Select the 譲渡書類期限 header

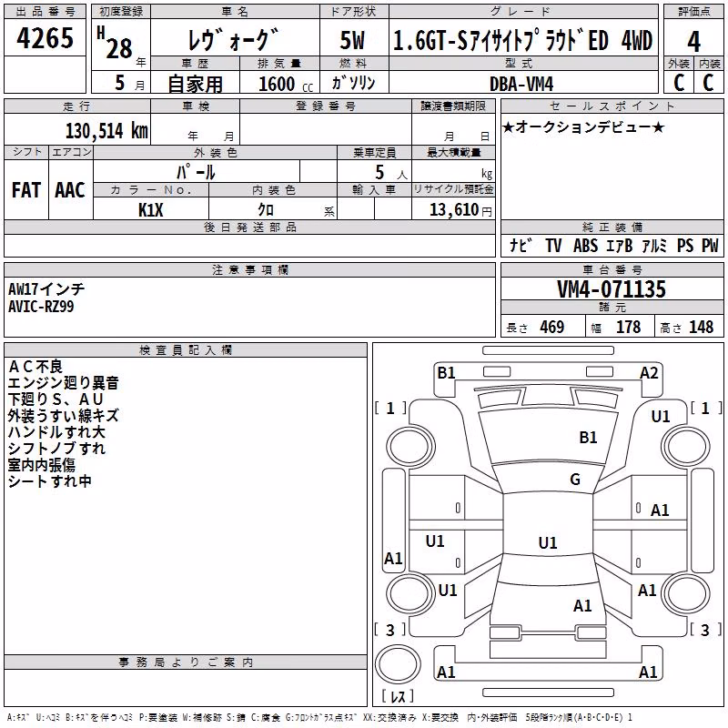click(453, 106)
